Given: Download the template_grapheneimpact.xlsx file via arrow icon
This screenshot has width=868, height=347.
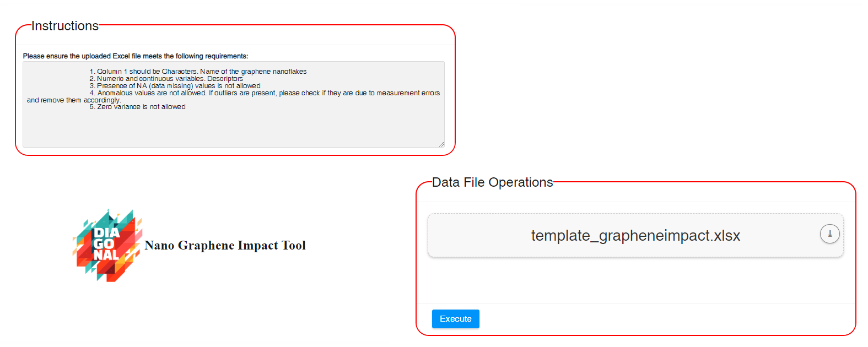Looking at the screenshot, I should (829, 234).
